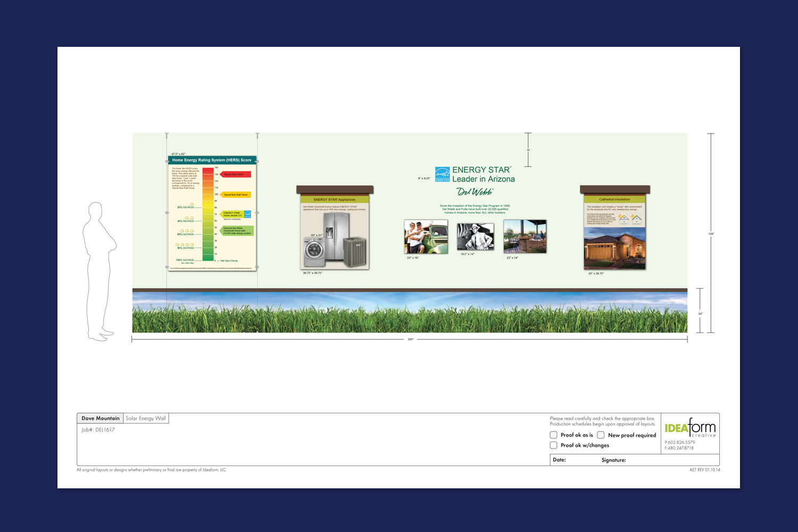Click the 'ENERGY STAR Leader in Arizona' title text
Screen dimensions: 798x532
483,174
